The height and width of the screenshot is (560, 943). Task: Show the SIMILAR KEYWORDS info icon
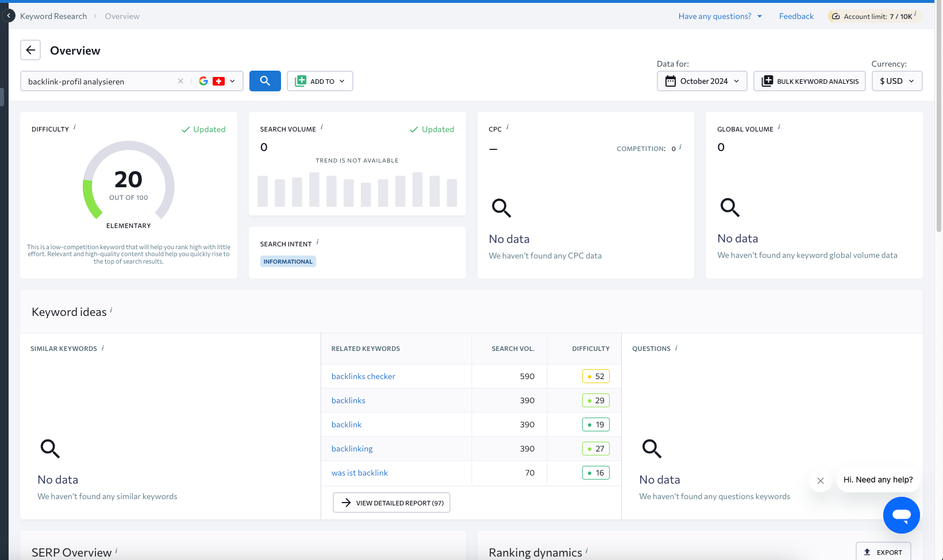pyautogui.click(x=103, y=347)
